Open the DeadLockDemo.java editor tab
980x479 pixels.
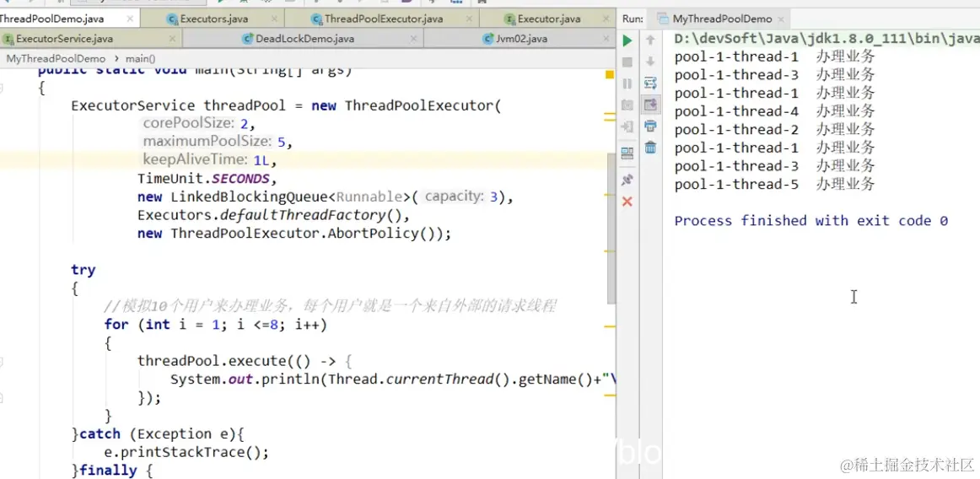(304, 39)
